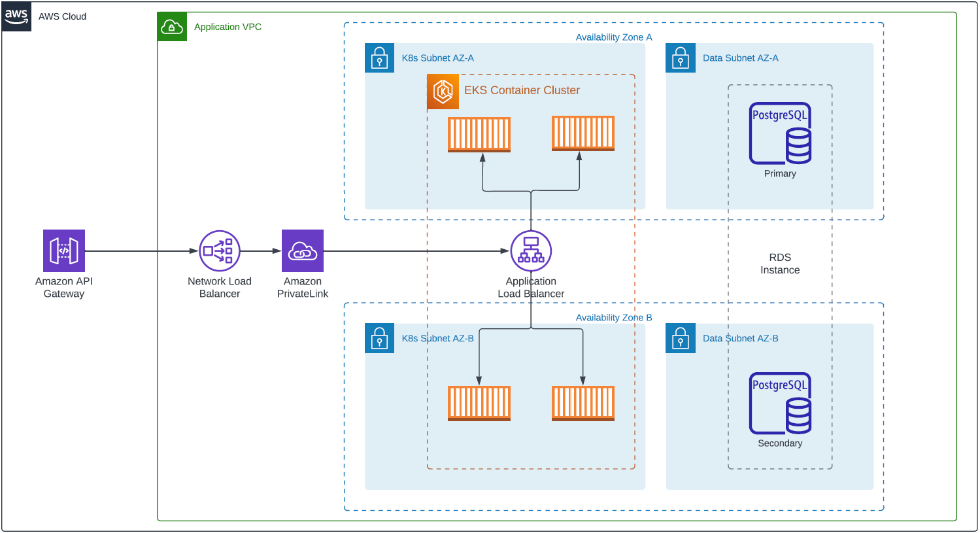Click the AWS logo icon

(16, 16)
